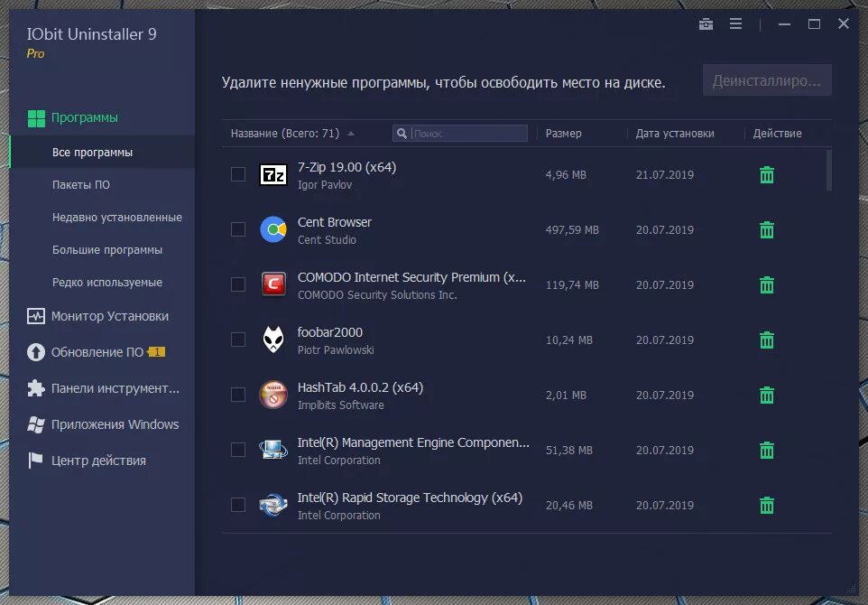Click Implbits Software publisher text
Image resolution: width=868 pixels, height=605 pixels.
[340, 405]
